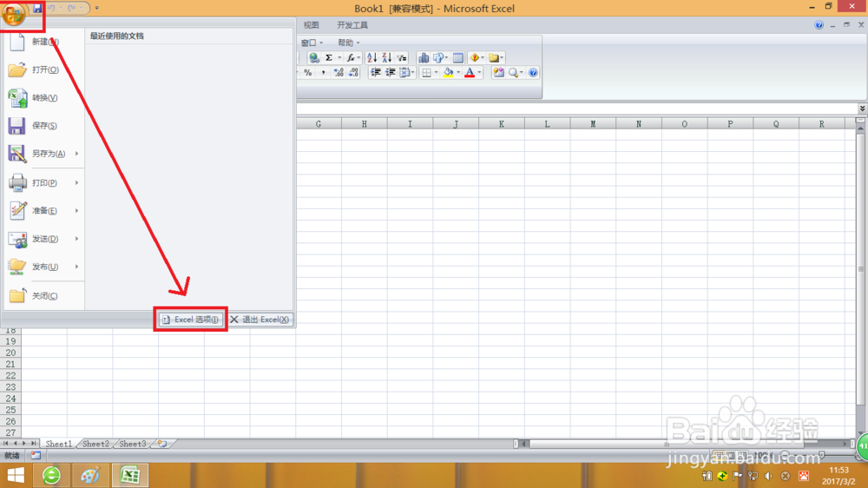This screenshot has height=488, width=868.
Task: Open the 视图 ribbon tab
Action: coord(311,25)
